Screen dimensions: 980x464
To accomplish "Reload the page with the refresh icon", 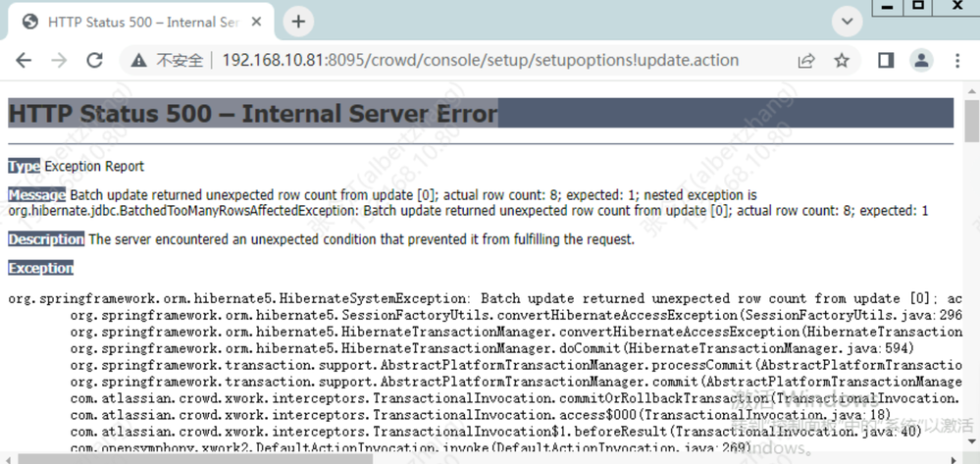I will [x=94, y=60].
